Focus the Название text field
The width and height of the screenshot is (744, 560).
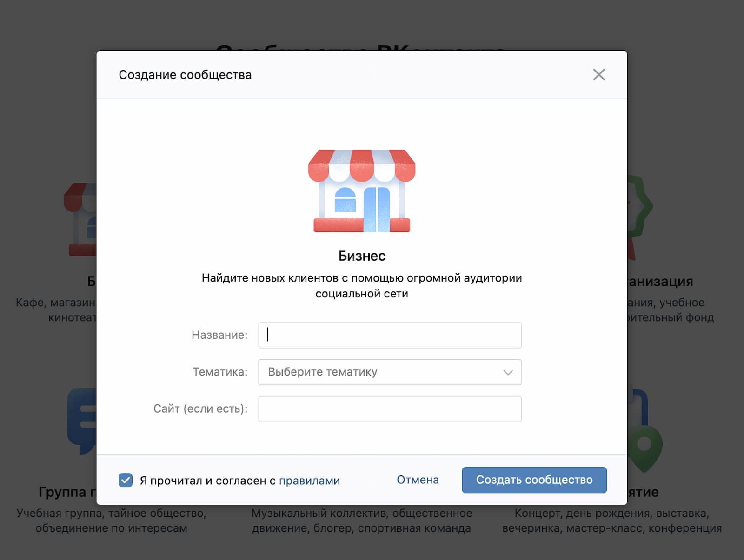tap(390, 335)
